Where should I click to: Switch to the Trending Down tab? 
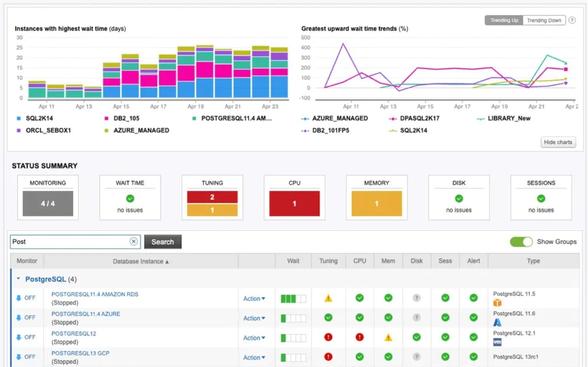(x=544, y=20)
